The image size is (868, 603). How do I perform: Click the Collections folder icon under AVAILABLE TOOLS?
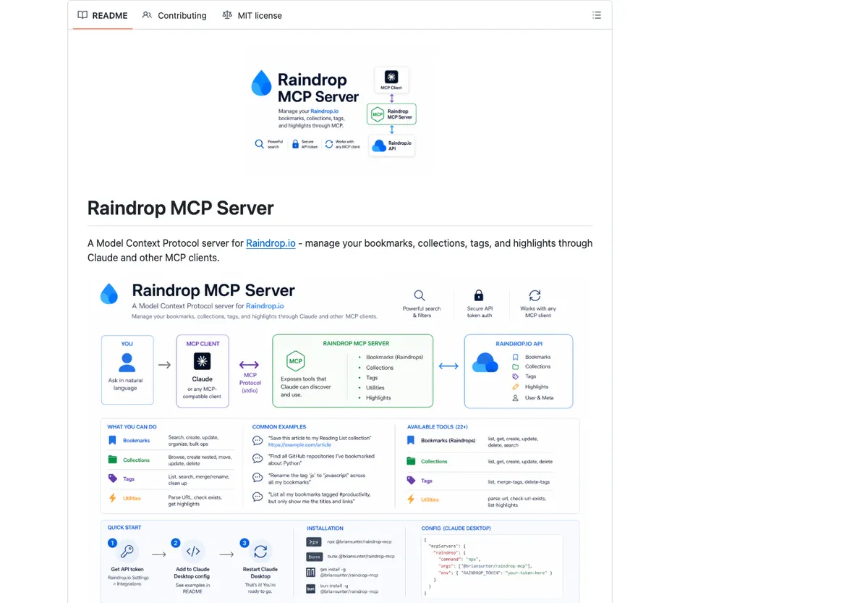pyautogui.click(x=411, y=461)
